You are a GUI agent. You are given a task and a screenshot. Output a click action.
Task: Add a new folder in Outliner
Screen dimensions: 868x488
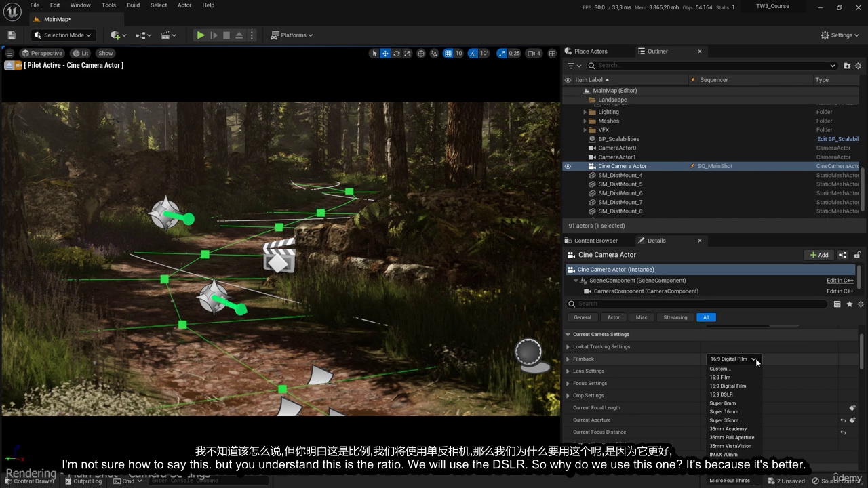pyautogui.click(x=847, y=66)
